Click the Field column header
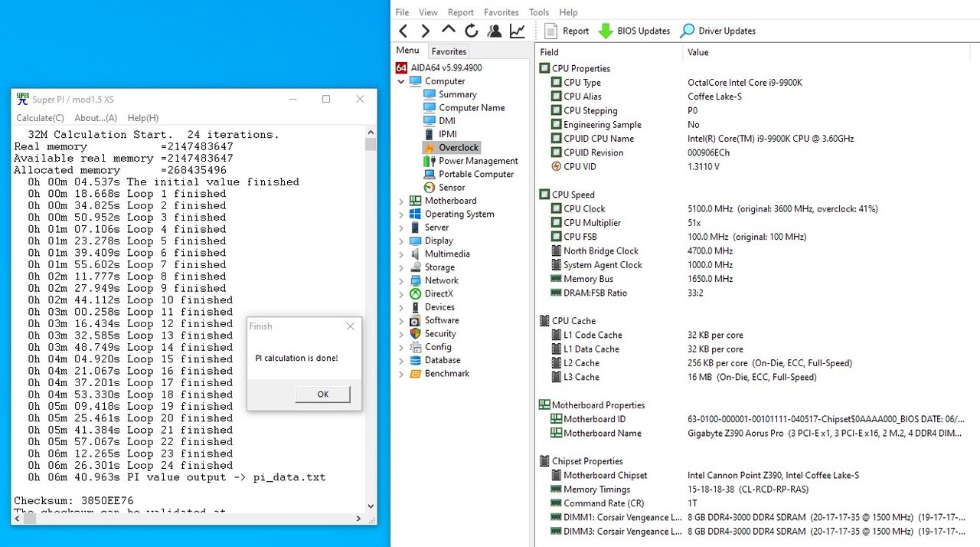The image size is (980, 547). point(609,52)
